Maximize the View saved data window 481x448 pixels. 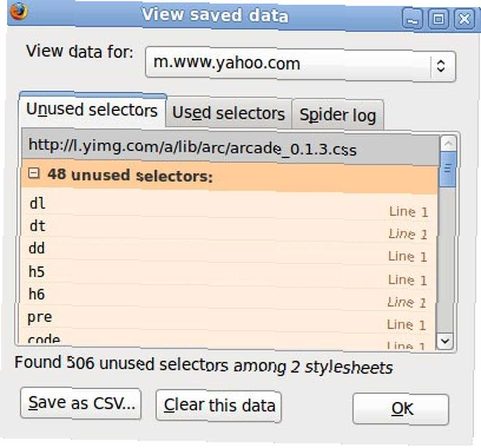[438, 19]
